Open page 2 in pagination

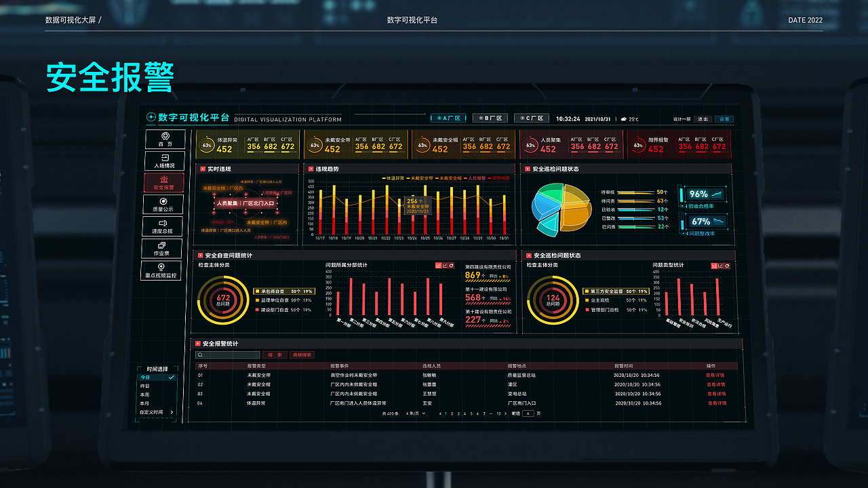[x=454, y=413]
